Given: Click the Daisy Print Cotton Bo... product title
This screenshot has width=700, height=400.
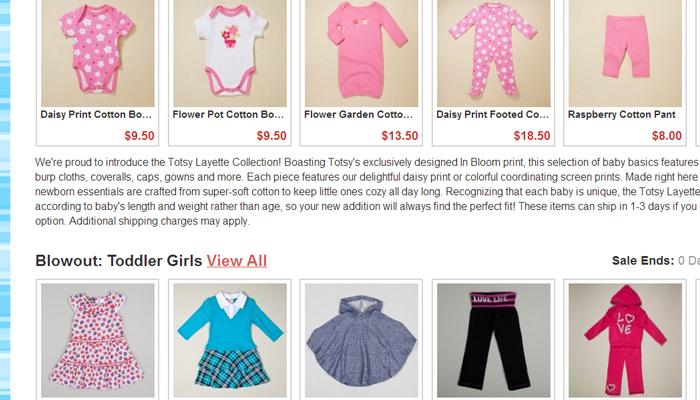Looking at the screenshot, I should pyautogui.click(x=96, y=115).
